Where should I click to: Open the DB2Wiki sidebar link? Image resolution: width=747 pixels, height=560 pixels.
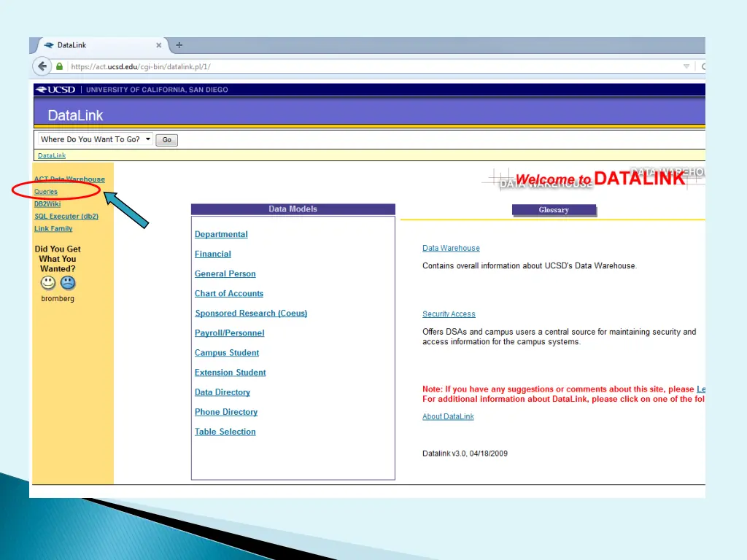(x=47, y=204)
